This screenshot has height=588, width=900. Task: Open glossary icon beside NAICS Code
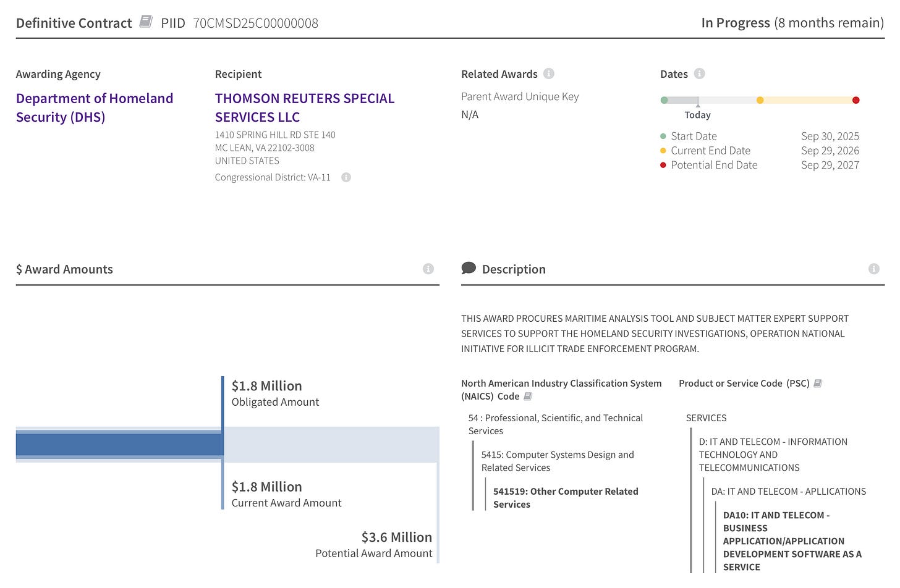pos(528,397)
